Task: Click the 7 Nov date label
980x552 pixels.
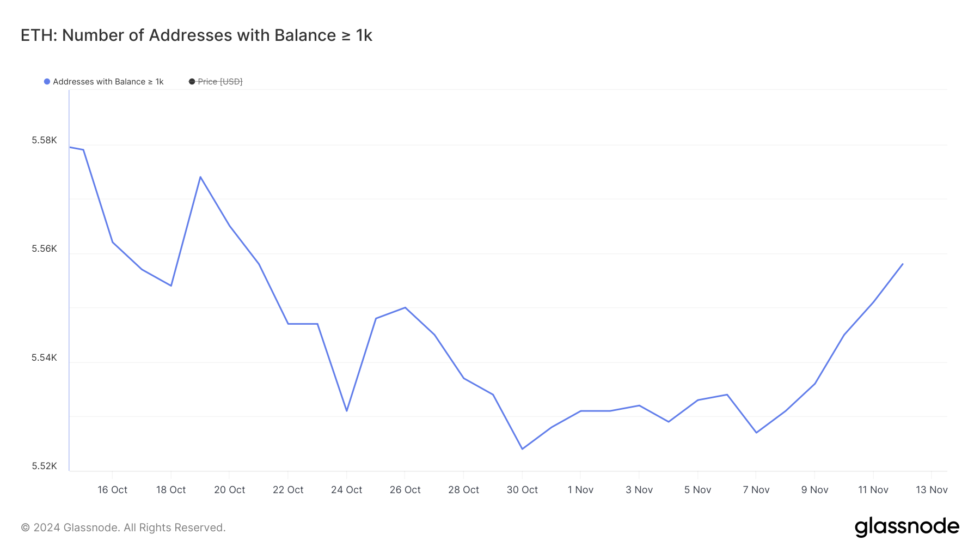Action: 756,490
